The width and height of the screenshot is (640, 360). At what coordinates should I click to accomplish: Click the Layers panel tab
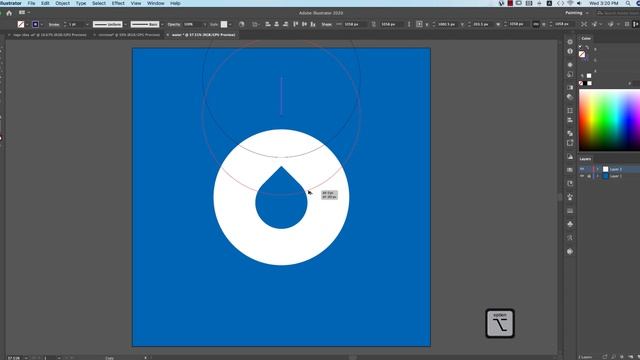coord(585,159)
